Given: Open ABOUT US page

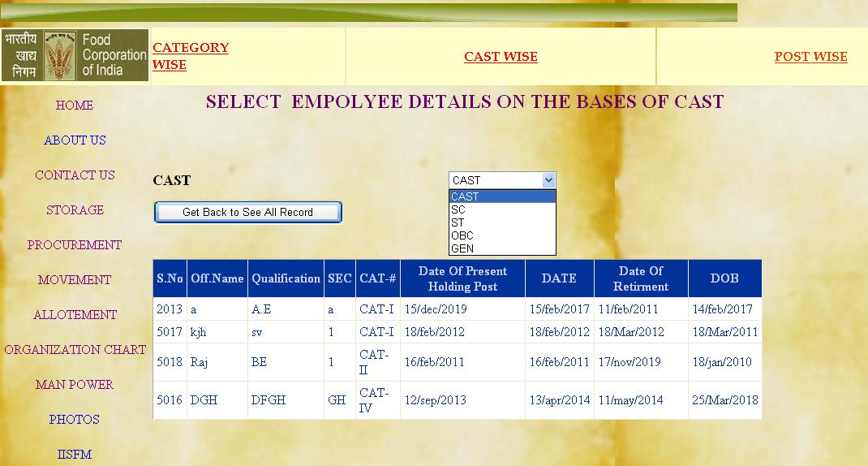Looking at the screenshot, I should (75, 140).
